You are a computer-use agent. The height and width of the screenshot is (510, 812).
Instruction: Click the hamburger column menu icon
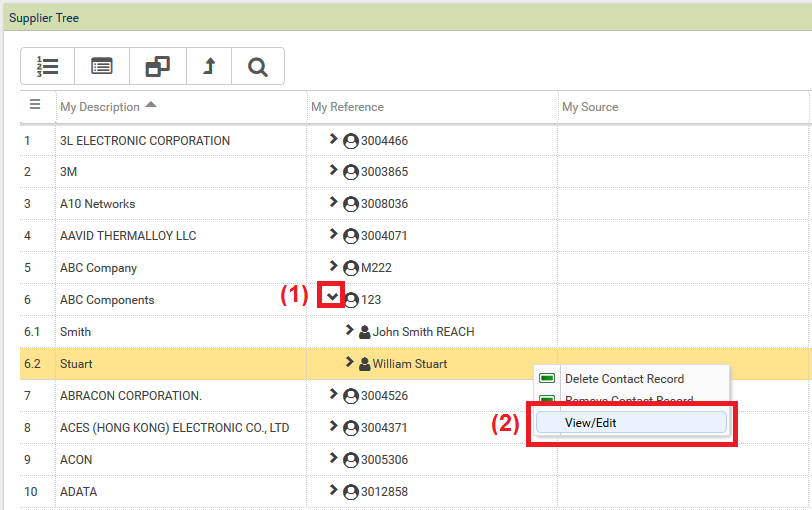coord(35,105)
